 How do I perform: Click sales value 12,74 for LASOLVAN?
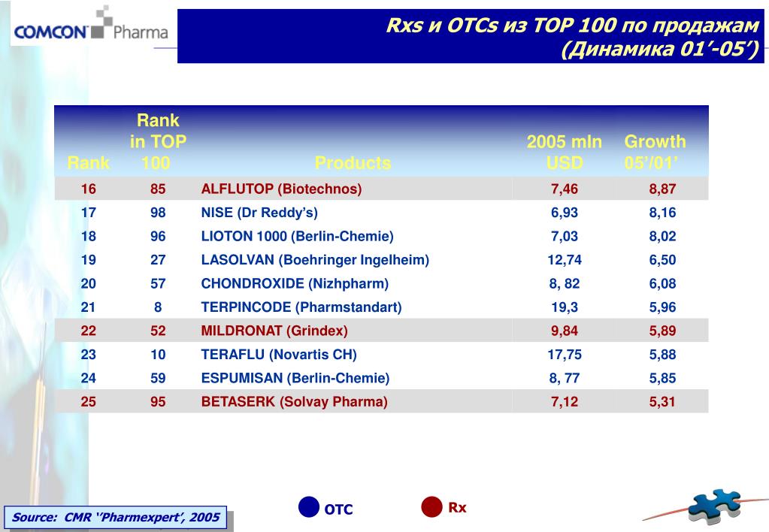565,259
